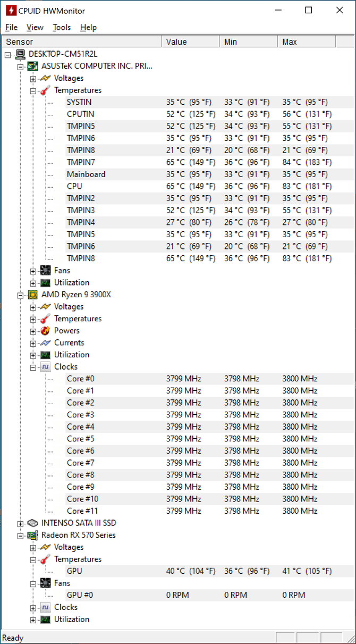
Task: Click the Min column header
Action: (248, 42)
